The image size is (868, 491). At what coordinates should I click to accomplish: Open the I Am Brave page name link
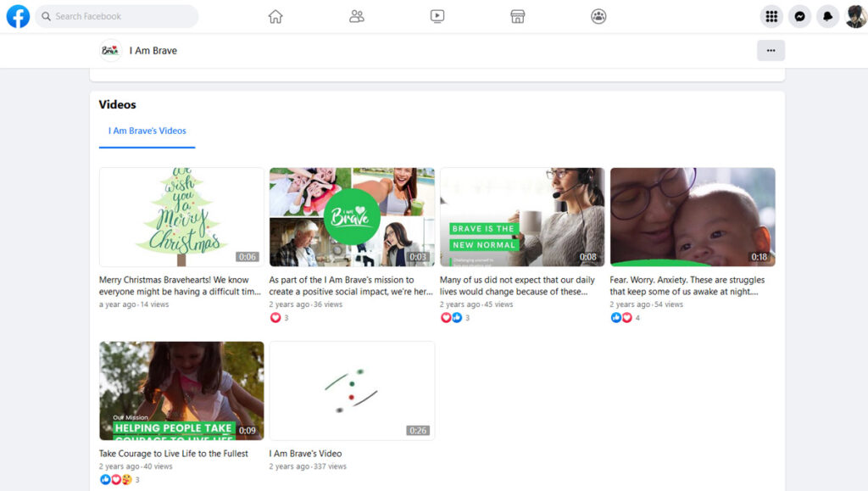coord(153,51)
